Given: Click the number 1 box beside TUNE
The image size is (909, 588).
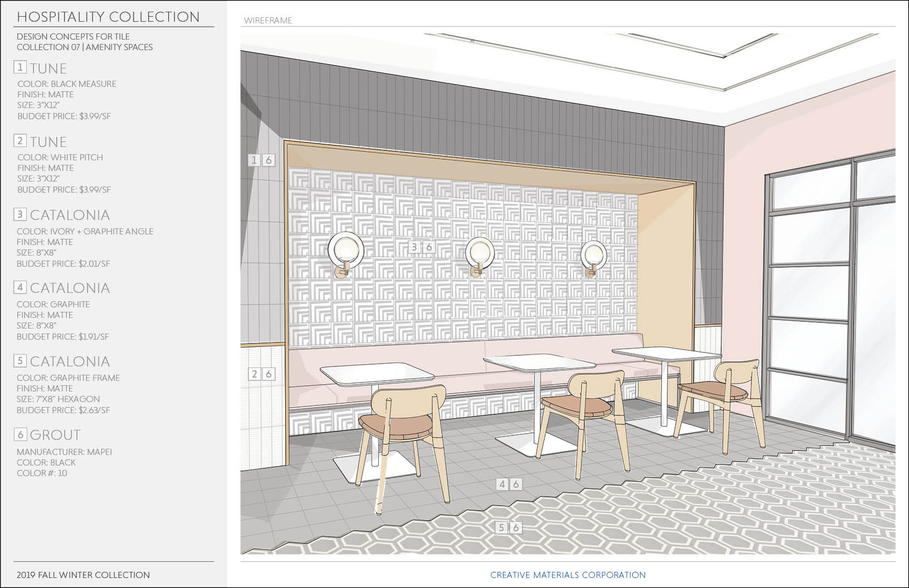Looking at the screenshot, I should tap(20, 67).
